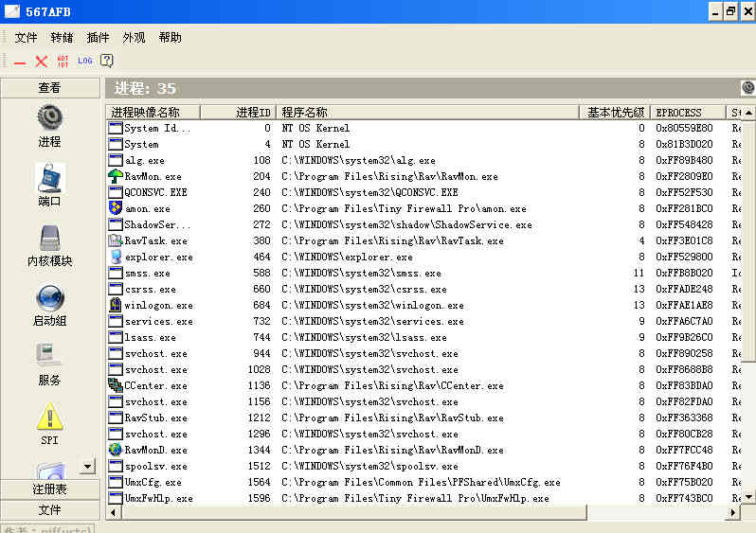The width and height of the screenshot is (756, 533).
Task: Open the 文件 (File) menu
Action: click(x=26, y=38)
